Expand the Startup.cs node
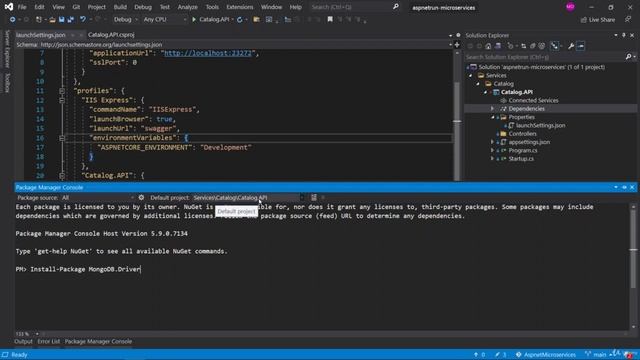 (492, 159)
